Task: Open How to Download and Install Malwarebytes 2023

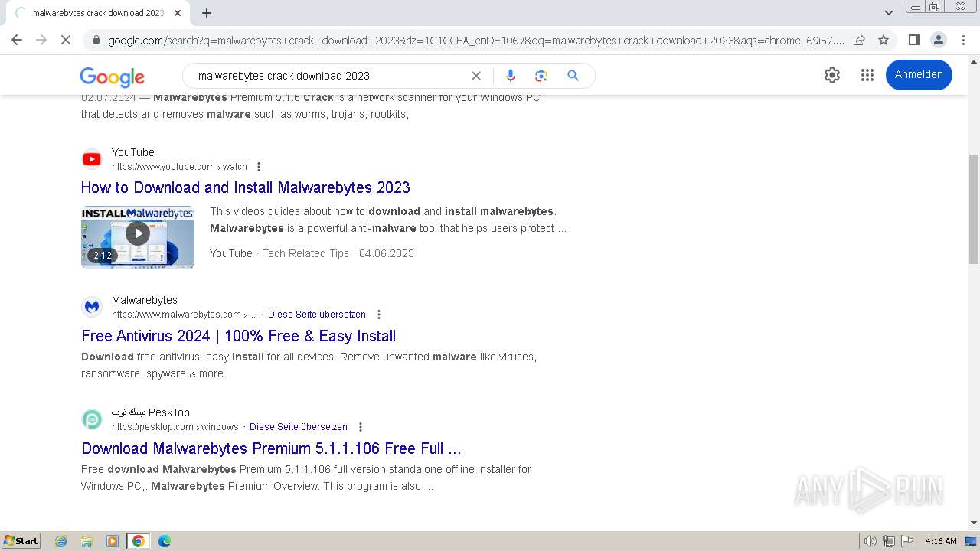Action: click(x=246, y=187)
